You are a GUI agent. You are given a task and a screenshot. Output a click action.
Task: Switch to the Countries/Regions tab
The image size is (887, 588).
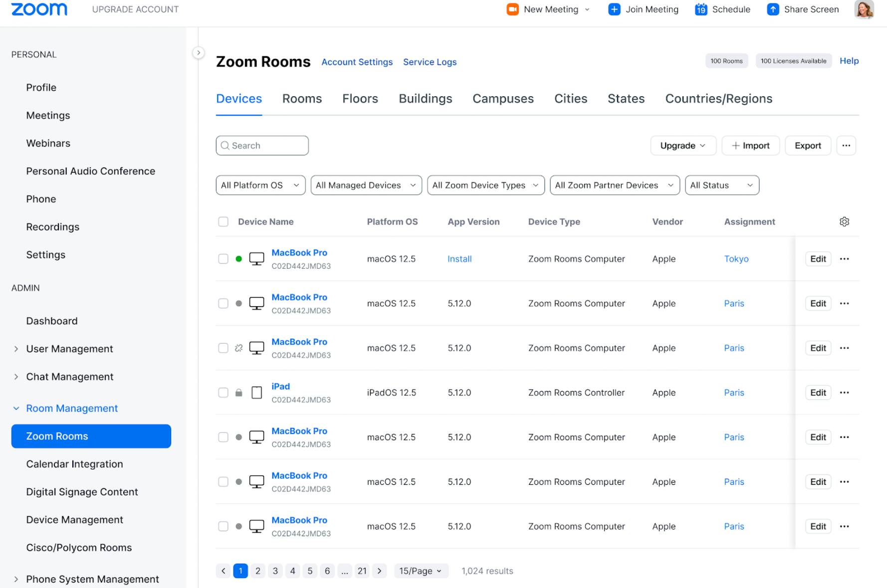pyautogui.click(x=719, y=99)
